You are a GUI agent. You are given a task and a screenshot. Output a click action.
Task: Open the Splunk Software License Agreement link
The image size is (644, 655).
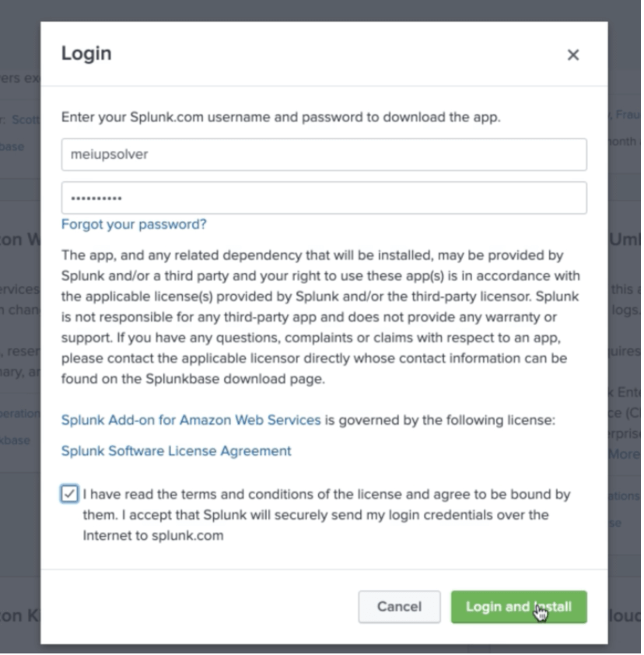point(176,450)
